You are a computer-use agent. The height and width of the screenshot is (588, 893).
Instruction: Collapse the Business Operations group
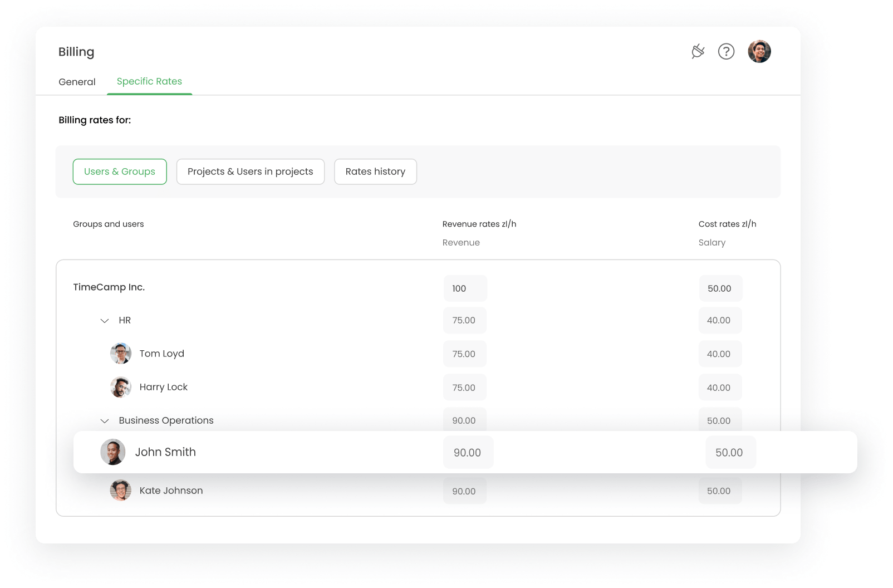click(104, 421)
